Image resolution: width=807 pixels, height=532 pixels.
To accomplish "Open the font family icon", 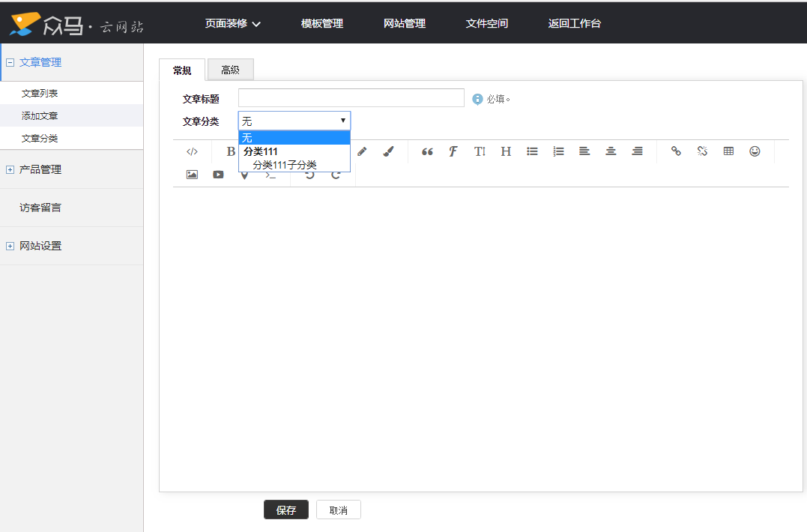I will click(x=453, y=151).
